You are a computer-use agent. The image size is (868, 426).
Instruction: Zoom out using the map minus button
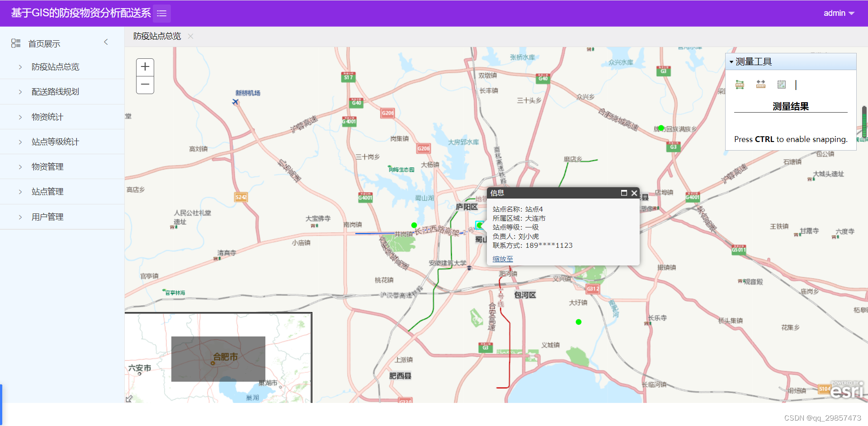145,84
